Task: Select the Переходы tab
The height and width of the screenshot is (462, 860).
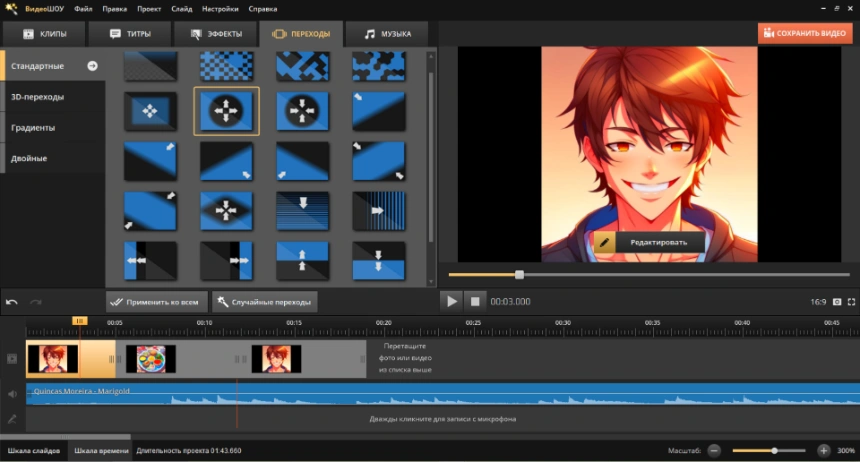Action: click(x=302, y=34)
